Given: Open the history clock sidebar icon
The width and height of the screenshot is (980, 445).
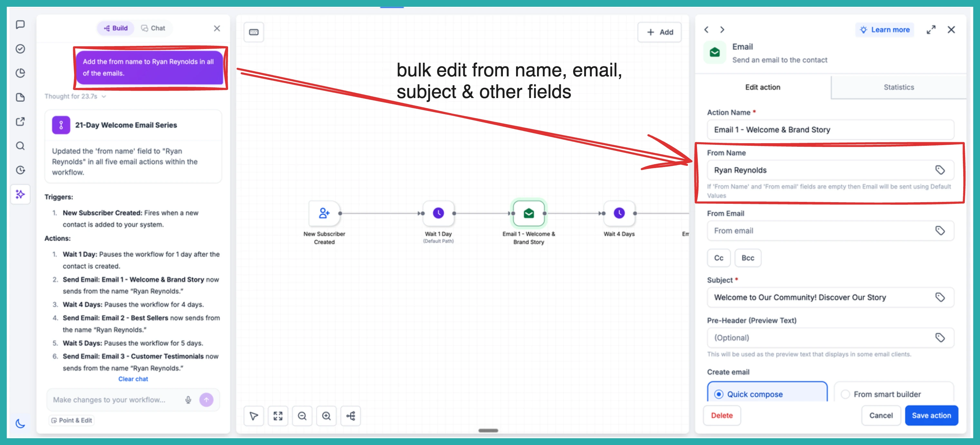Looking at the screenshot, I should 21,170.
